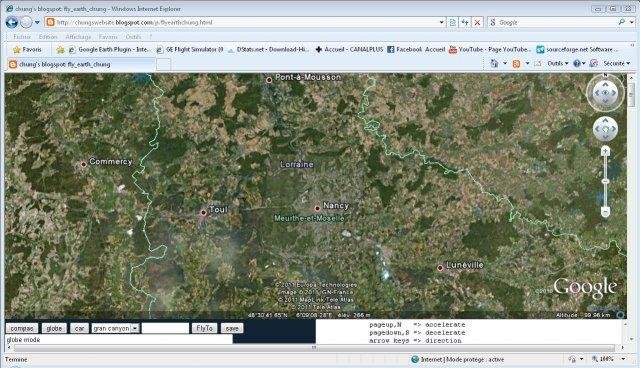Screen dimensions: 640x368
Task: Open Google Earth Plugin bookmark
Action: [x=109, y=49]
